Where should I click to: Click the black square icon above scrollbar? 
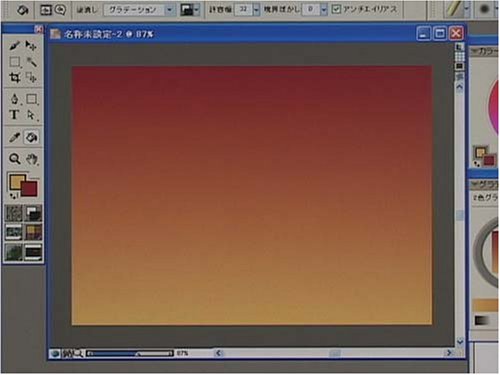coord(460,66)
